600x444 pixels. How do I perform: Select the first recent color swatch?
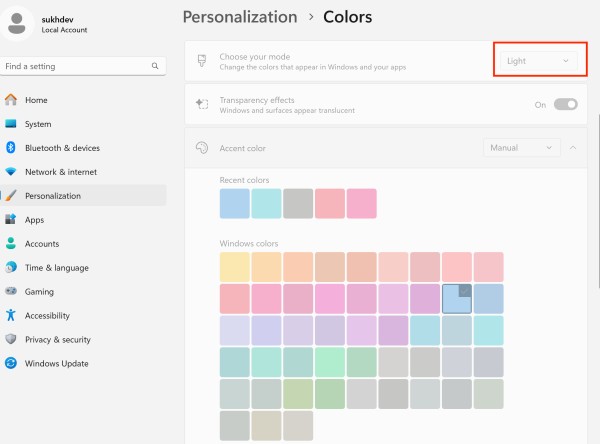(234, 203)
